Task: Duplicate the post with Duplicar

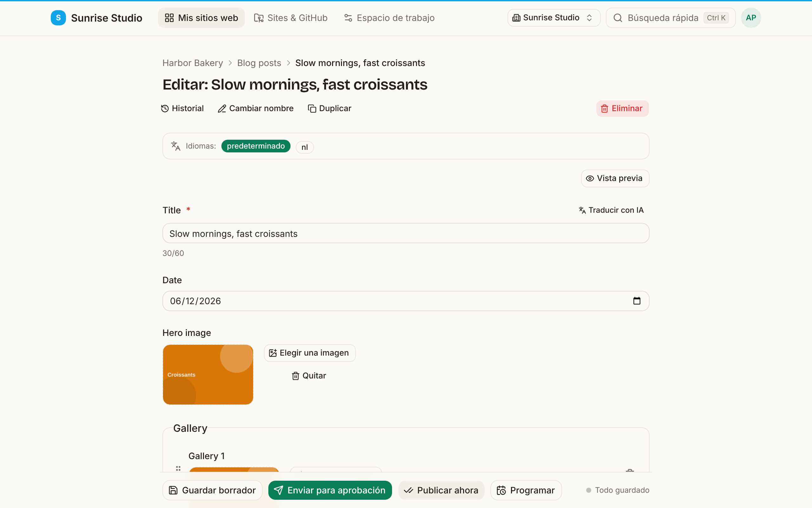Action: pyautogui.click(x=330, y=109)
